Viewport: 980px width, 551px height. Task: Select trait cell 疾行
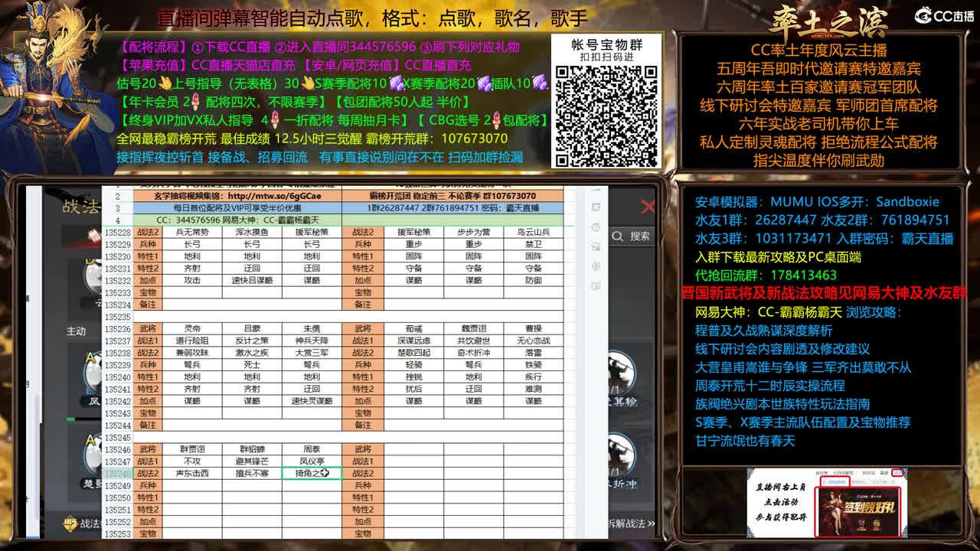pos(533,377)
